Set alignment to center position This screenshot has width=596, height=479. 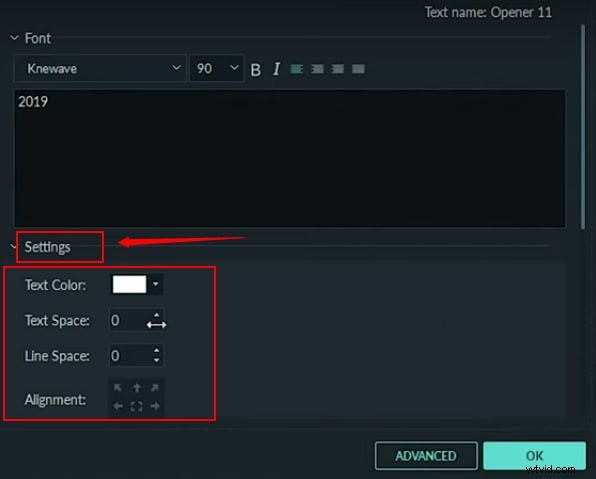tap(136, 406)
